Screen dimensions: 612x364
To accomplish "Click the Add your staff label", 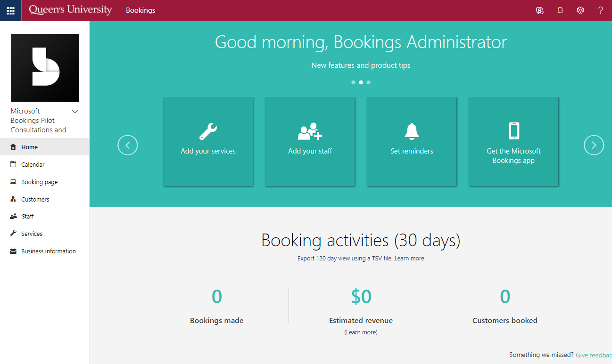I will [310, 151].
